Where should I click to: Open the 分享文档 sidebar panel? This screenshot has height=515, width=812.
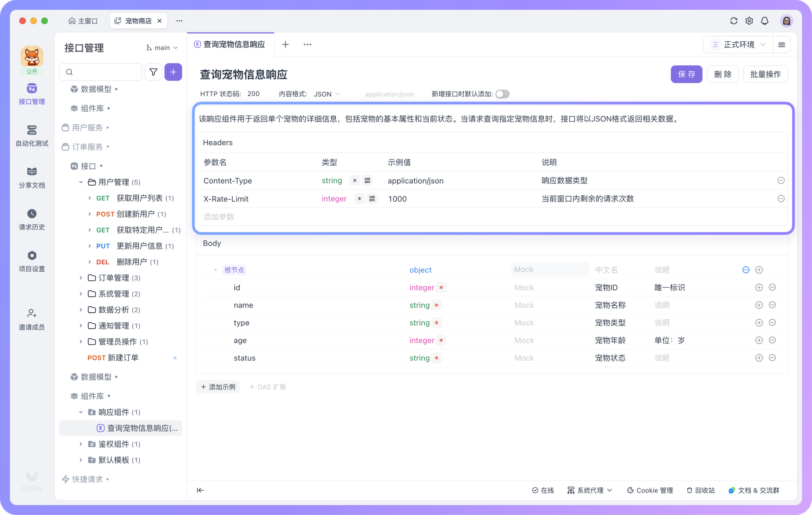tap(32, 178)
